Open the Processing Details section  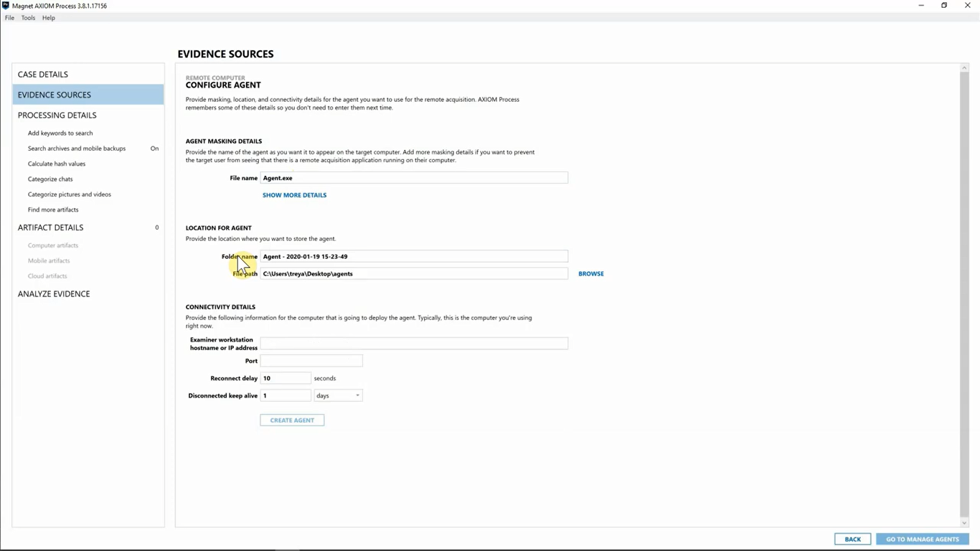tap(57, 115)
